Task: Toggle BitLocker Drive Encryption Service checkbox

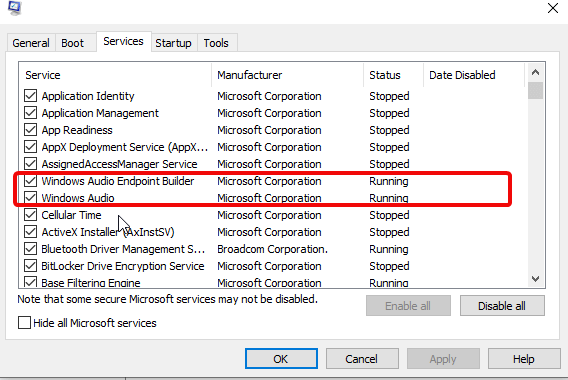Action: (30, 266)
